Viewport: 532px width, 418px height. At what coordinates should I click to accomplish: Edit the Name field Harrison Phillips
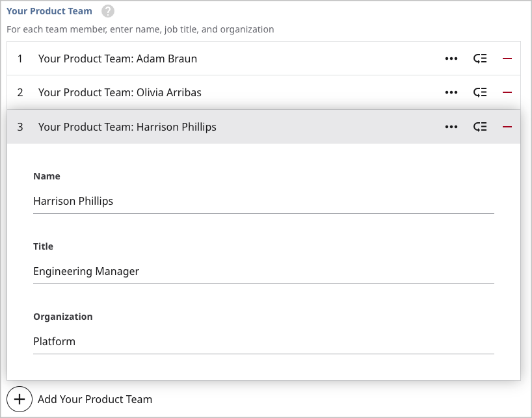click(x=263, y=202)
